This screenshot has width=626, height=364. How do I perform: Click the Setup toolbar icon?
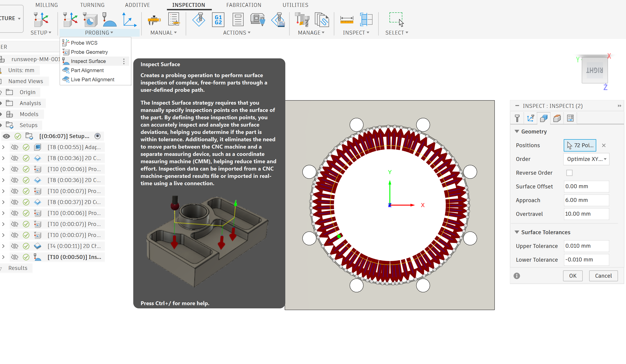[41, 20]
